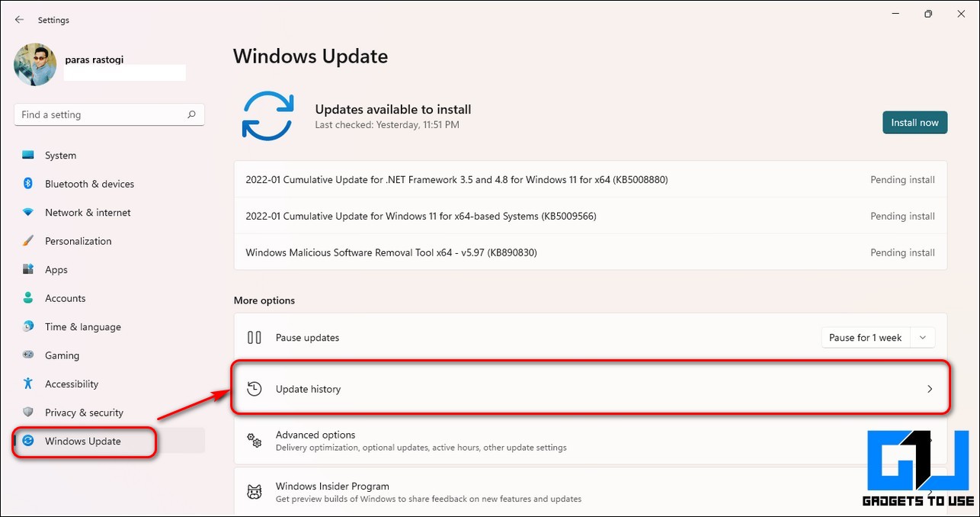This screenshot has width=980, height=517.
Task: Go back using the back arrow
Action: [x=20, y=20]
